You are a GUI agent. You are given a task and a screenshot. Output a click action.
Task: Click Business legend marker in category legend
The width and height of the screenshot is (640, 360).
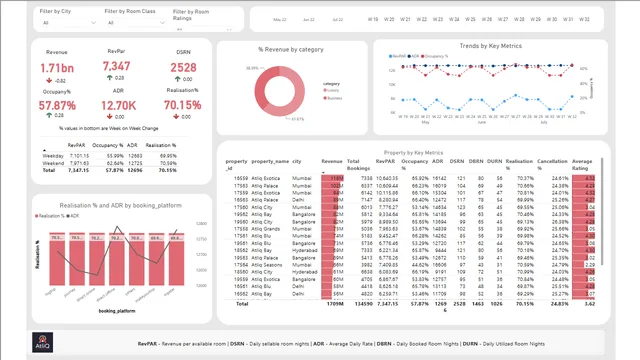point(325,98)
